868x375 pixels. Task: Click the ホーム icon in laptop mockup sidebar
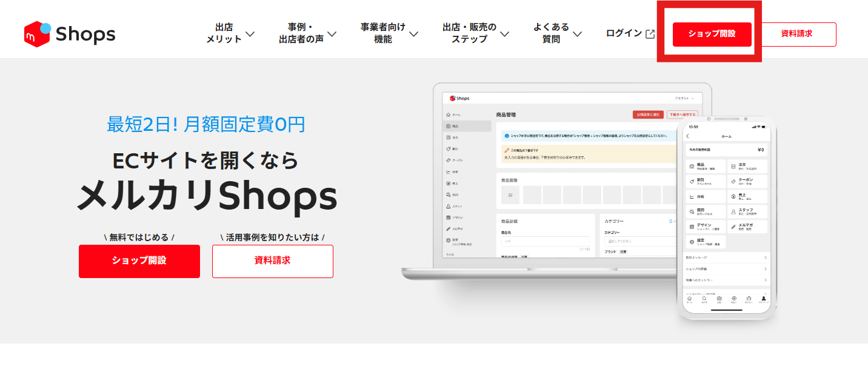448,114
